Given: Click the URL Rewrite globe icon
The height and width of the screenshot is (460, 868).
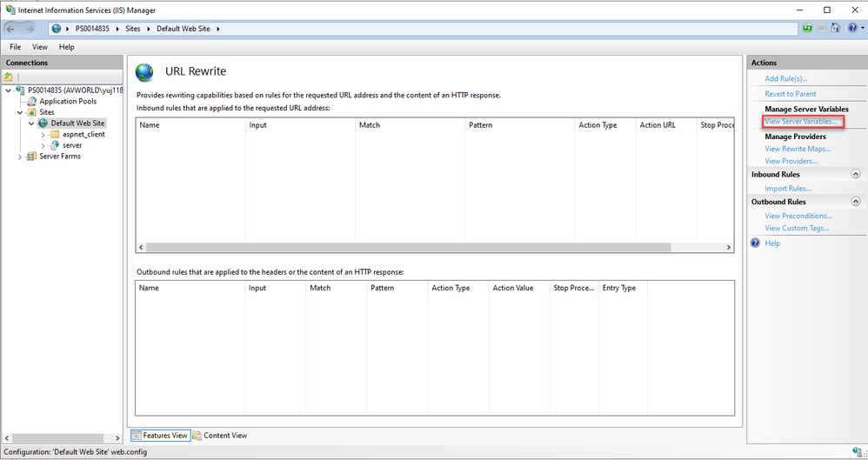Looking at the screenshot, I should coord(145,72).
